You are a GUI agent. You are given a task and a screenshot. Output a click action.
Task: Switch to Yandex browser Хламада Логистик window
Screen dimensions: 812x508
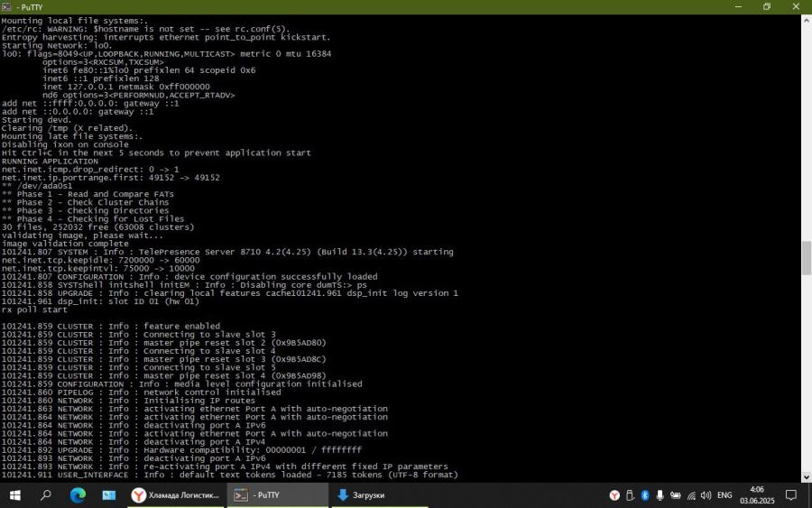click(x=176, y=495)
